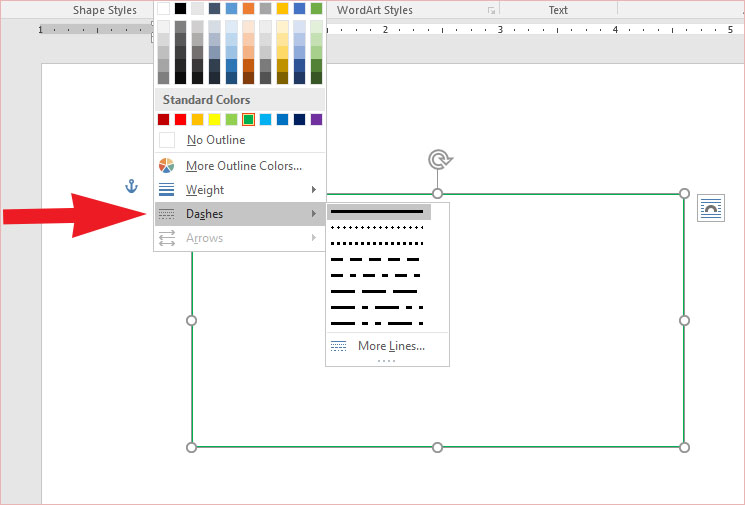The height and width of the screenshot is (505, 745).
Task: Open the Layout Options button
Action: (x=711, y=208)
